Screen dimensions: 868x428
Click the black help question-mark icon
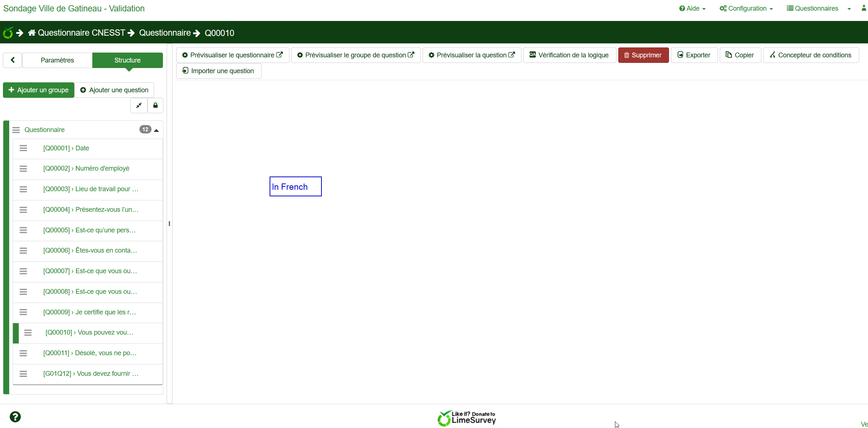(15, 417)
